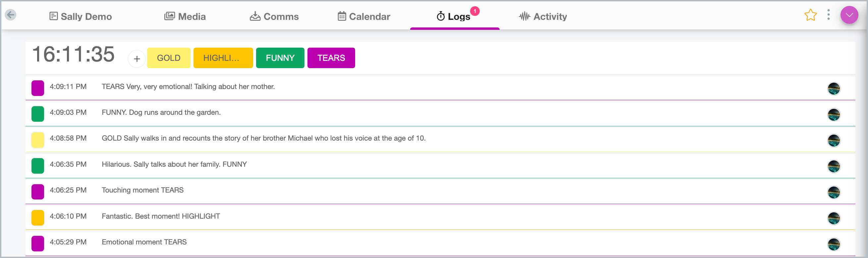This screenshot has width=868, height=258.
Task: Click the back arrow icon
Action: (11, 15)
